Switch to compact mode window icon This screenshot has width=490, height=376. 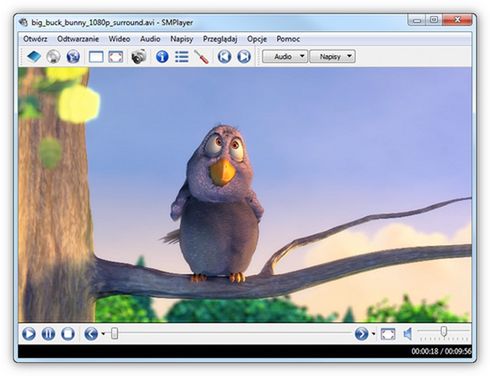pos(96,57)
